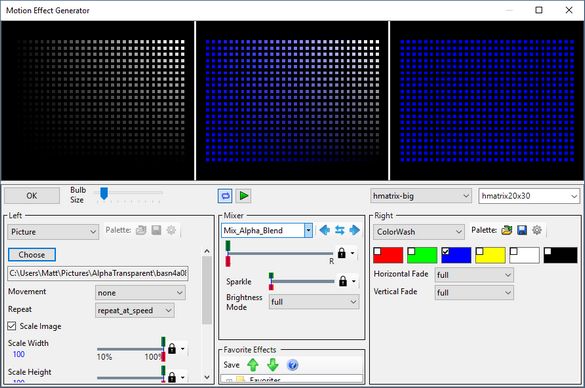Toggle the mixer slider lock
Screen dimensions: 585x388
click(x=341, y=253)
